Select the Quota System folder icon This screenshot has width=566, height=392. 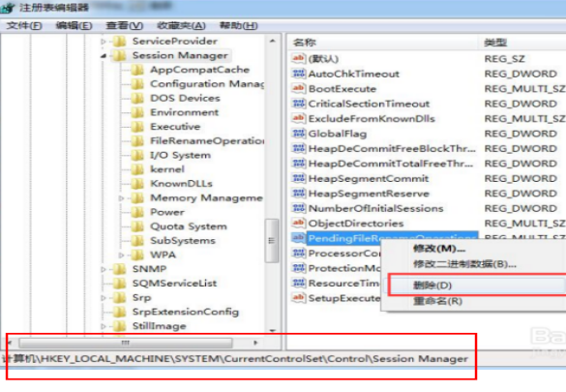tap(137, 226)
